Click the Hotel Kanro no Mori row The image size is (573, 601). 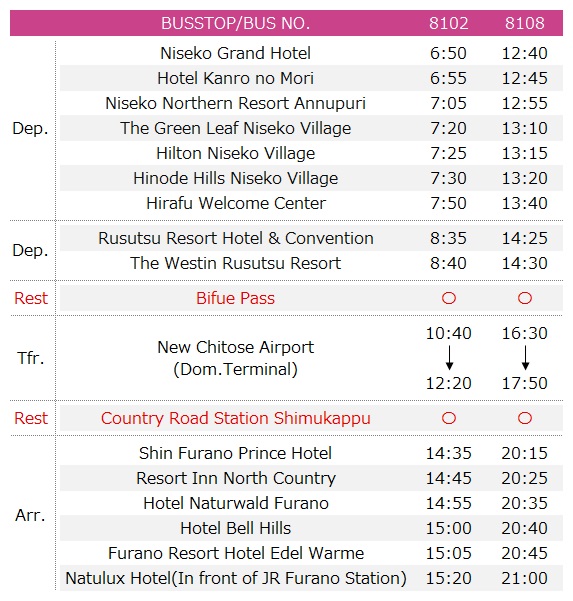311,78
